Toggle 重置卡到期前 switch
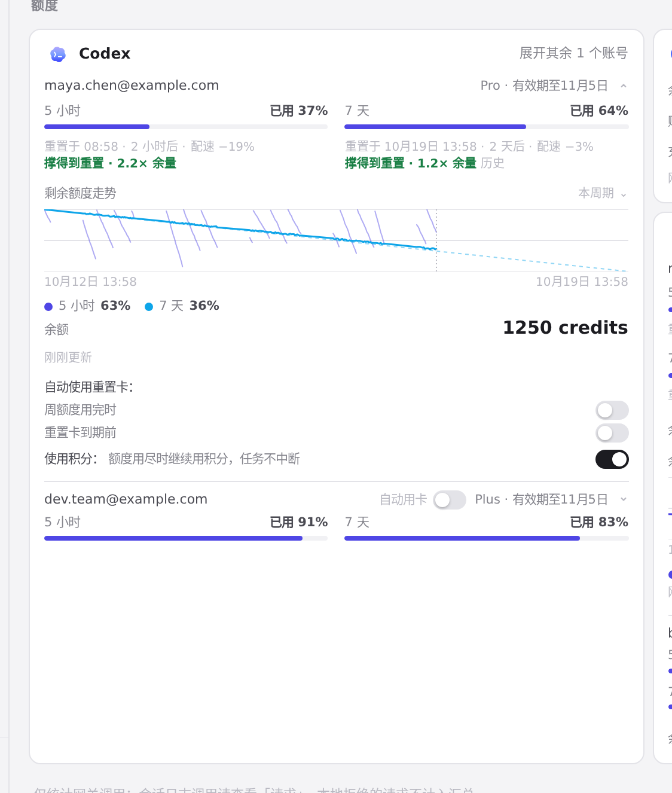The width and height of the screenshot is (672, 793). coord(612,433)
